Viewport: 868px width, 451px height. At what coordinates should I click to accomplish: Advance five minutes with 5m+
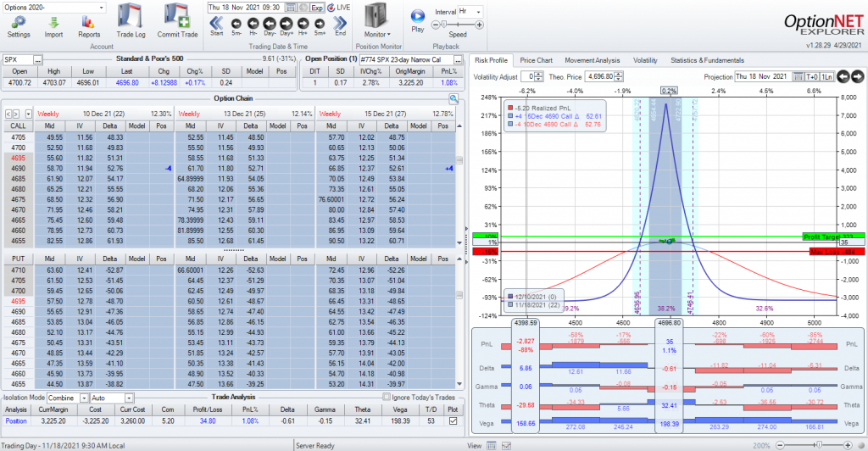point(320,23)
